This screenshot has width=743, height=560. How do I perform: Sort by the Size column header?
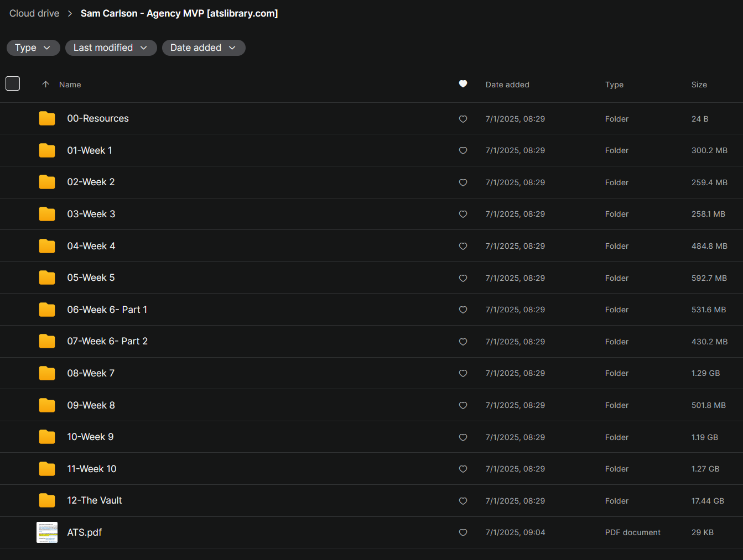(699, 85)
